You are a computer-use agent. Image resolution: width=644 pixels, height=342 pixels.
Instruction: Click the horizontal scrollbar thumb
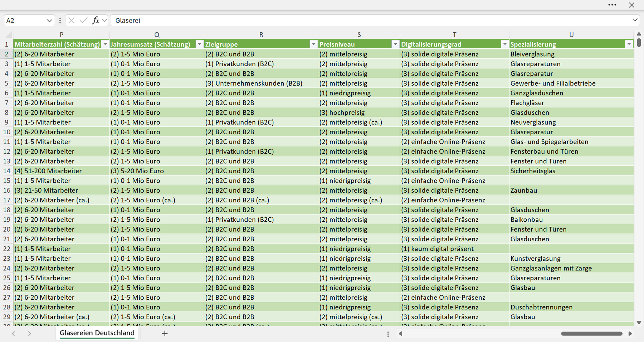(x=591, y=333)
